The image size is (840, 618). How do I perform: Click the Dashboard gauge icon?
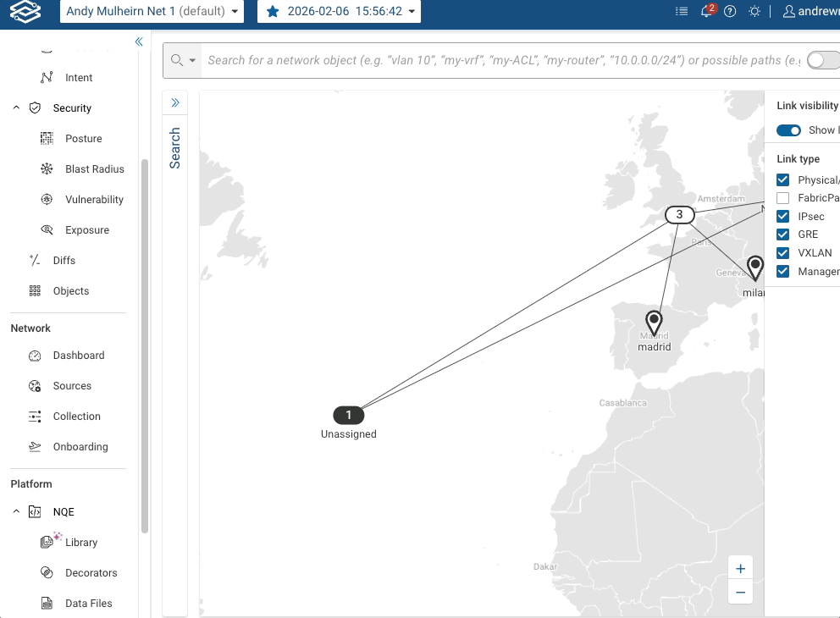35,356
